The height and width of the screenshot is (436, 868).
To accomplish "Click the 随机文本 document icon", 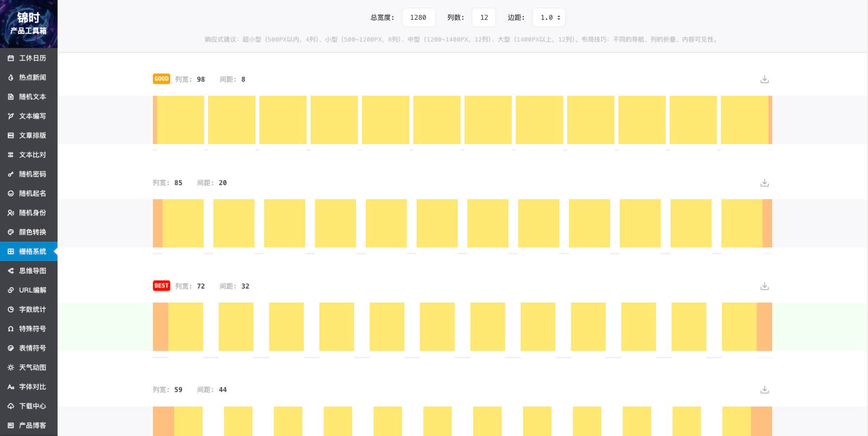I will click(11, 97).
